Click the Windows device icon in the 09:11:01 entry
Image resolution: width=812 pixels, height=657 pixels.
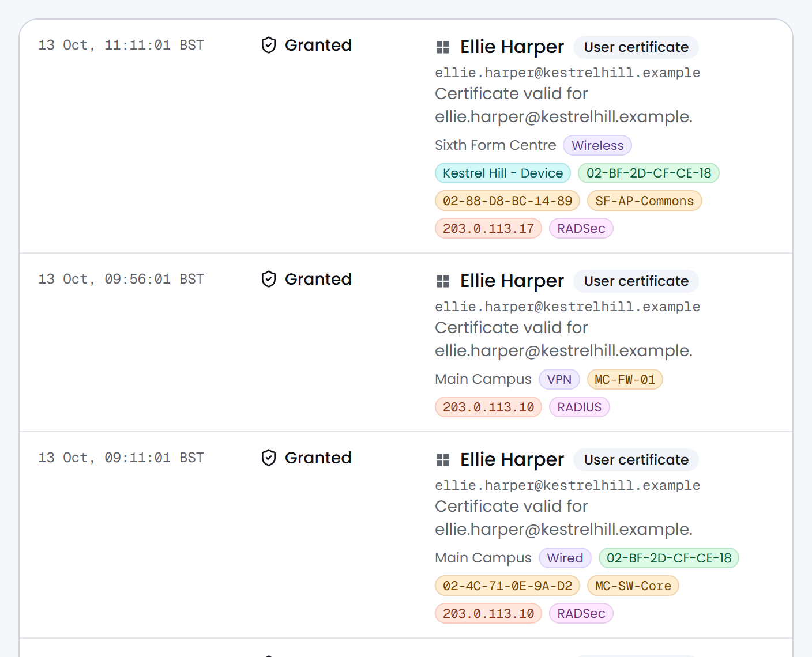(x=443, y=460)
